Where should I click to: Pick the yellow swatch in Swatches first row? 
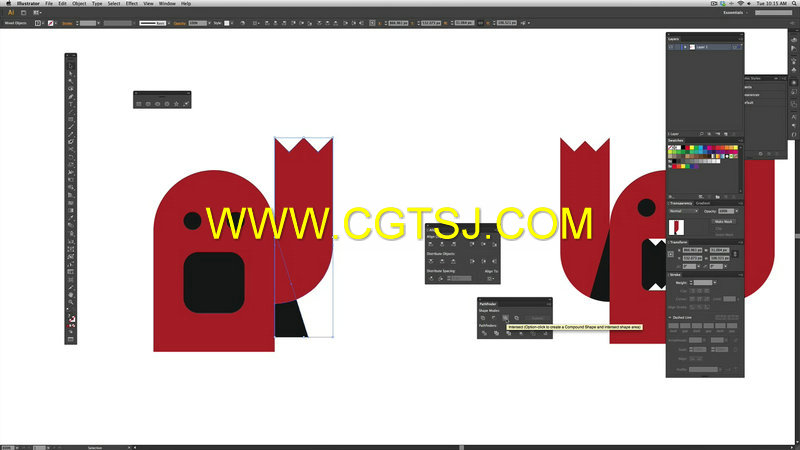point(692,148)
